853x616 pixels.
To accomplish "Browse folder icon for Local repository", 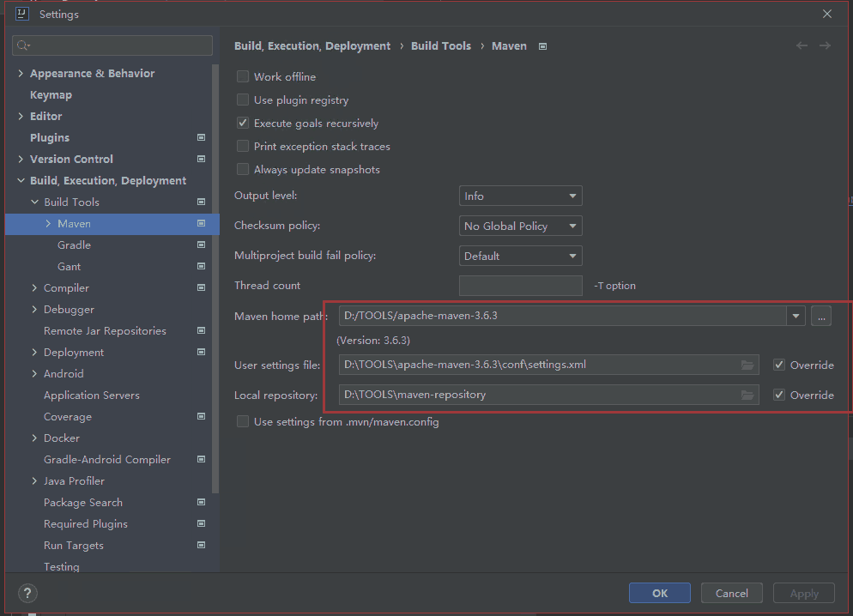I will pos(747,395).
